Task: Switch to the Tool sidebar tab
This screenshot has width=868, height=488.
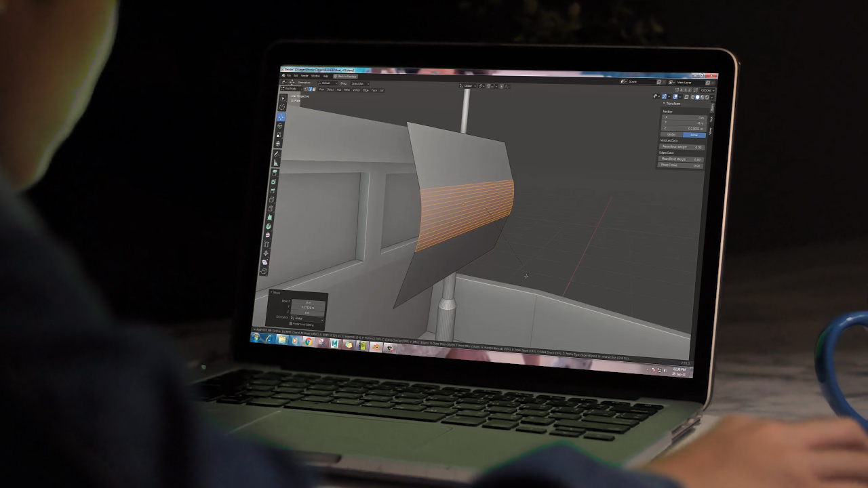Action: 712,119
